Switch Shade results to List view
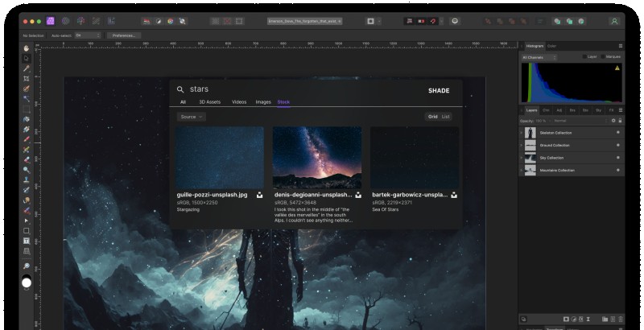The image size is (644, 330). (446, 117)
